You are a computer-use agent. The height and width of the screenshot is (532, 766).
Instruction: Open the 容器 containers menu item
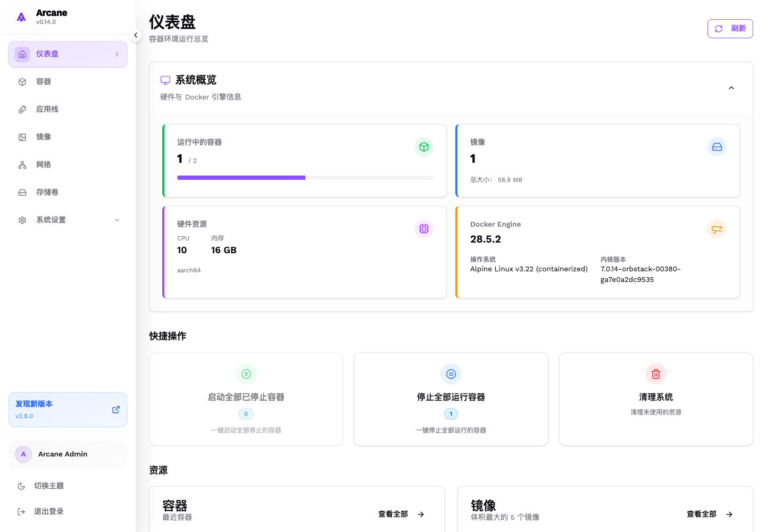tap(68, 82)
